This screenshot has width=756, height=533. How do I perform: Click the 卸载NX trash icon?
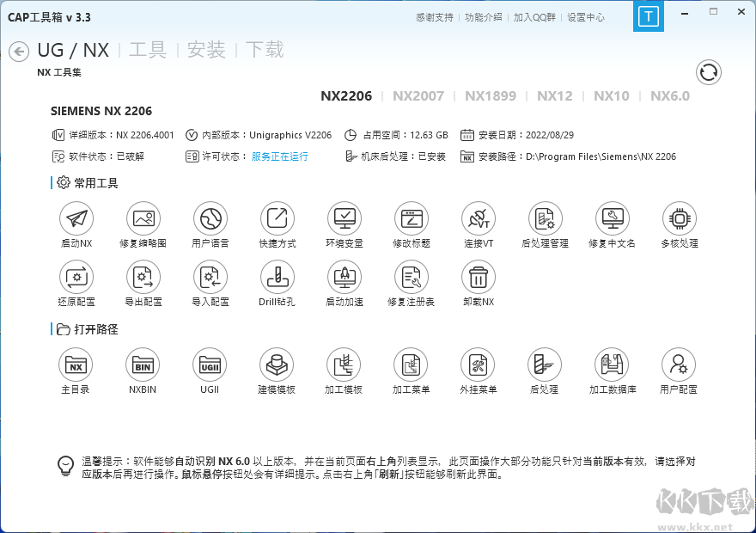coord(479,277)
